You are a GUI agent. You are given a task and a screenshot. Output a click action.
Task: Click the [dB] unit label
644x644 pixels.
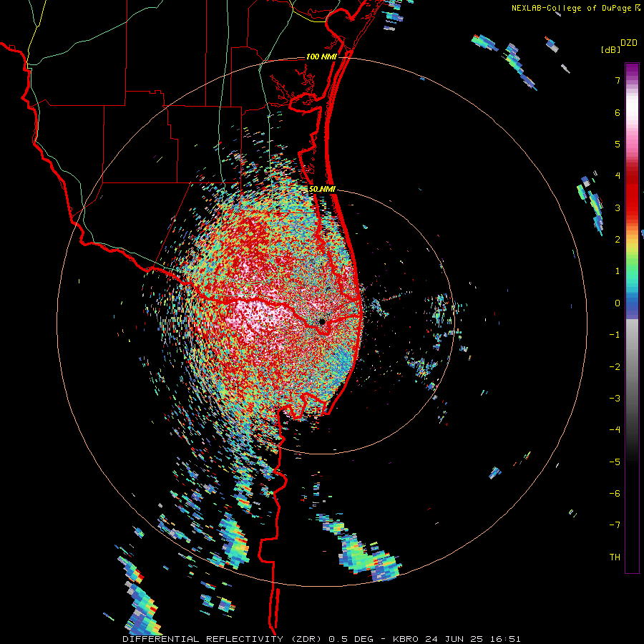tap(611, 49)
